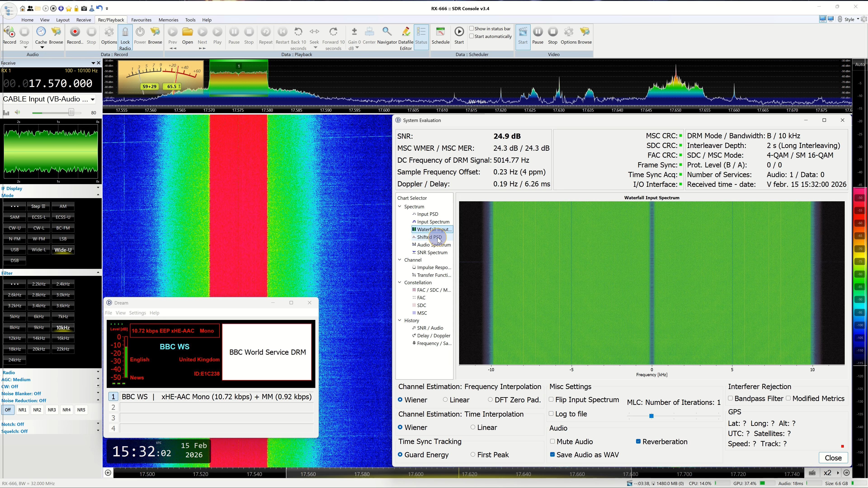868x488 pixels.
Task: Select SNR Spectrum chart in tree
Action: point(432,253)
